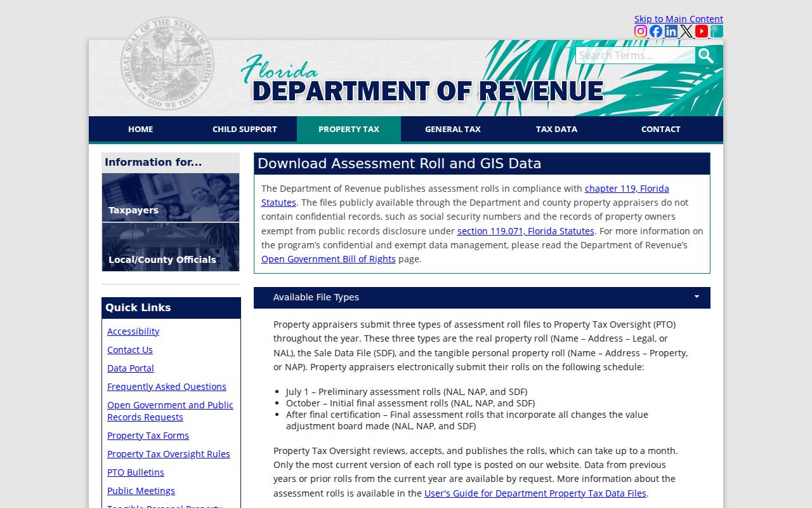Open the YouTube social icon
This screenshot has width=812, height=508.
coord(702,31)
